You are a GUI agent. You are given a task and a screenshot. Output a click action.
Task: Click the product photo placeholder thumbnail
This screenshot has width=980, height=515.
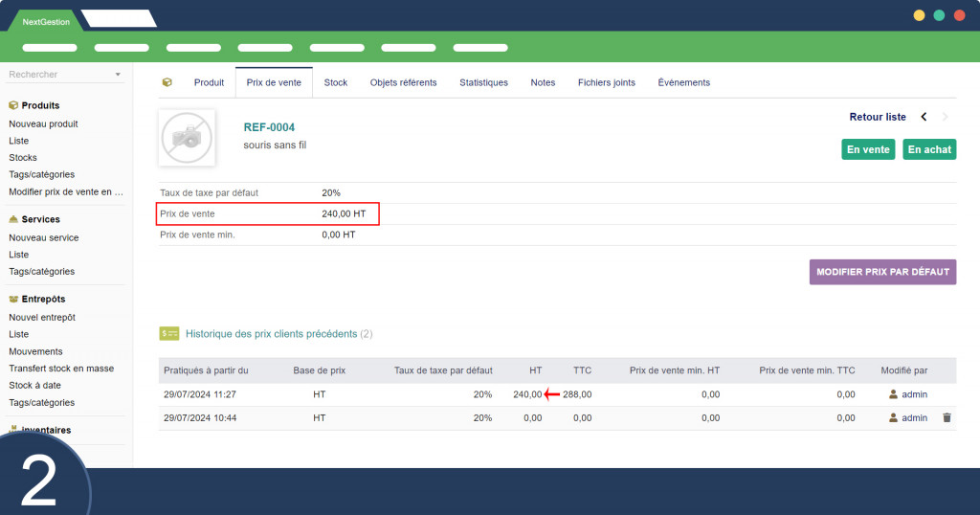pos(187,138)
